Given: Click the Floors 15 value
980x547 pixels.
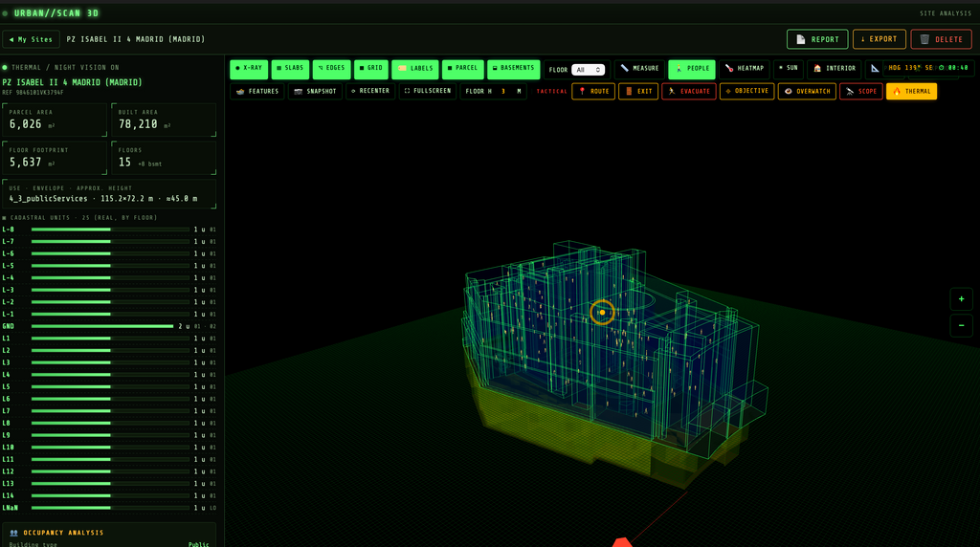Looking at the screenshot, I should (x=125, y=163).
